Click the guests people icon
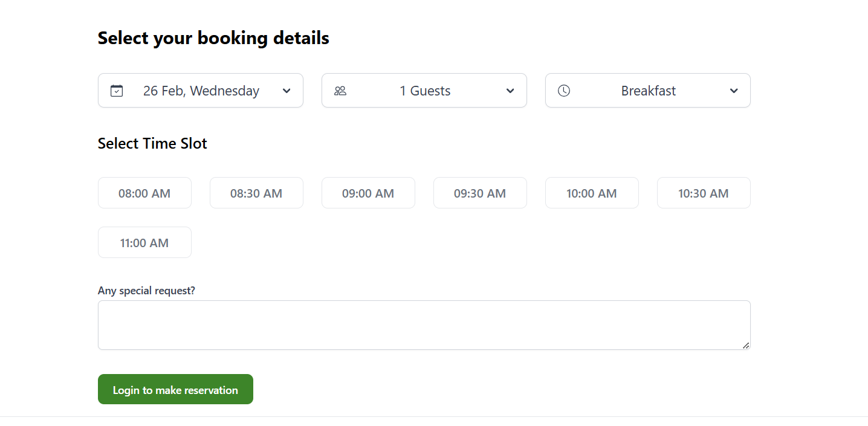This screenshot has width=868, height=426. coord(340,91)
